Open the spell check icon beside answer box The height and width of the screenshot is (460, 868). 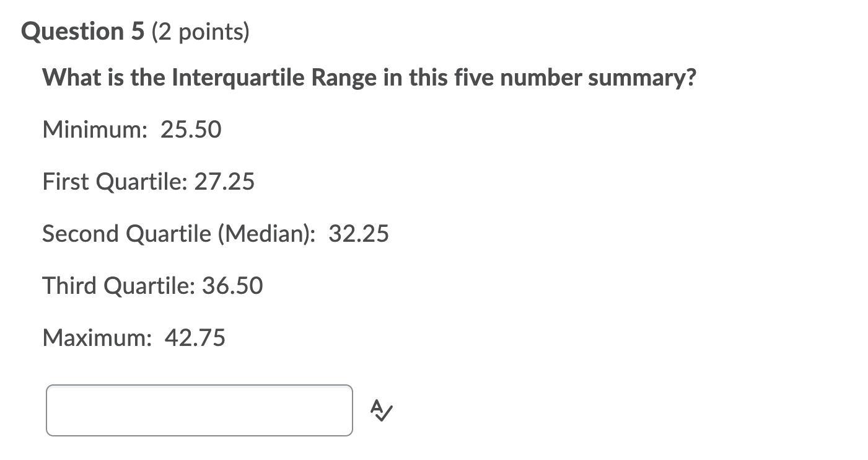[381, 410]
